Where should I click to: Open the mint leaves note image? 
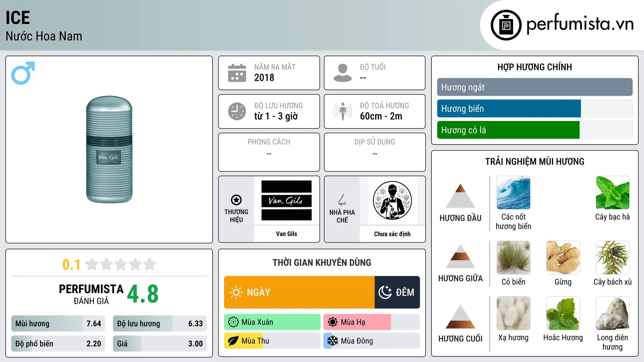tap(613, 193)
